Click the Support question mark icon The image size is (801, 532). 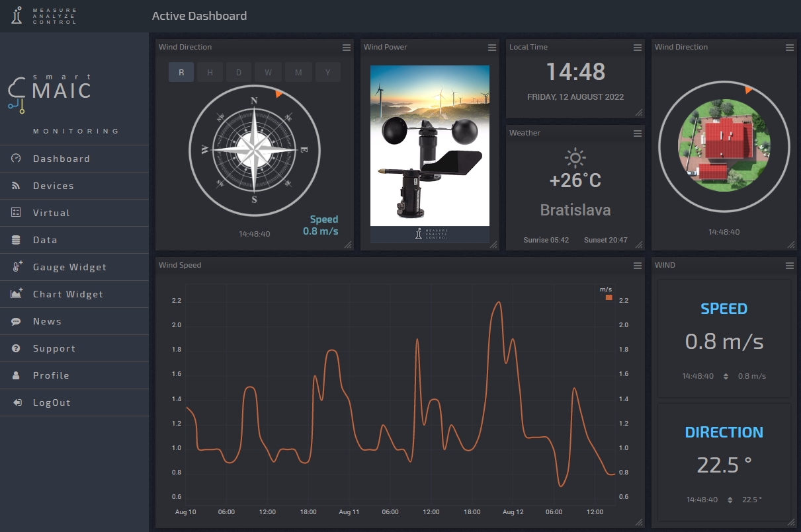click(x=18, y=348)
